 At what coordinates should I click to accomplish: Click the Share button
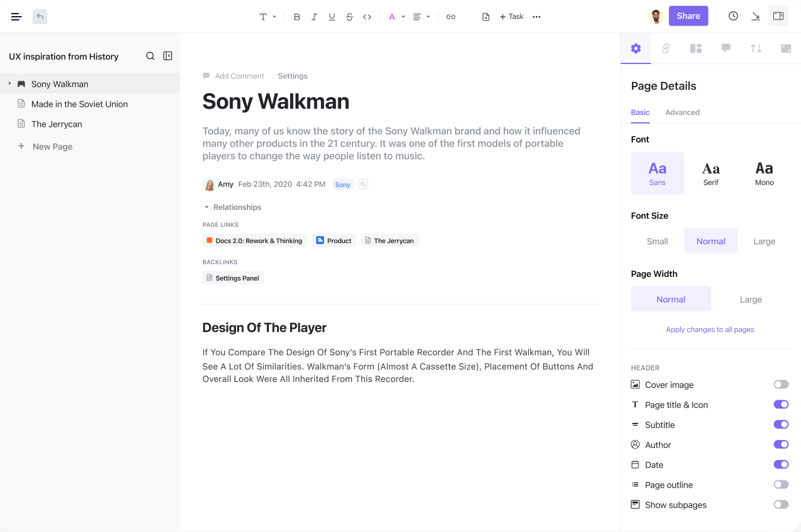click(x=688, y=16)
